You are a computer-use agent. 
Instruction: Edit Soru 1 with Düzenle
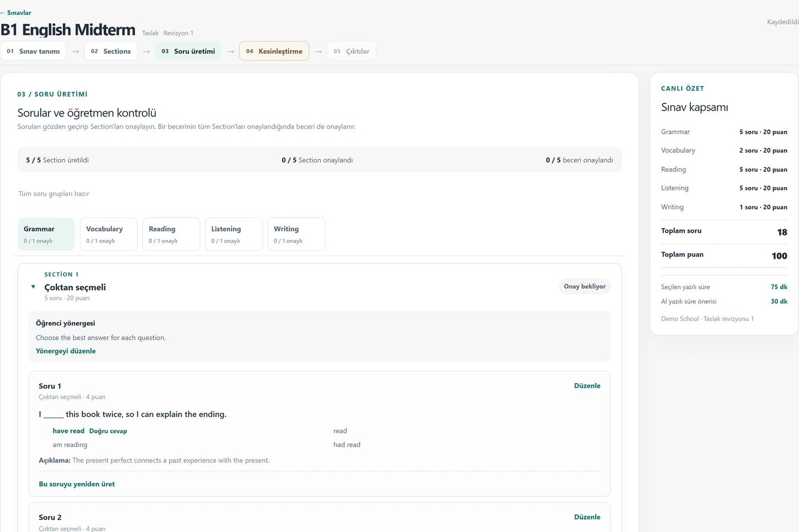click(587, 385)
